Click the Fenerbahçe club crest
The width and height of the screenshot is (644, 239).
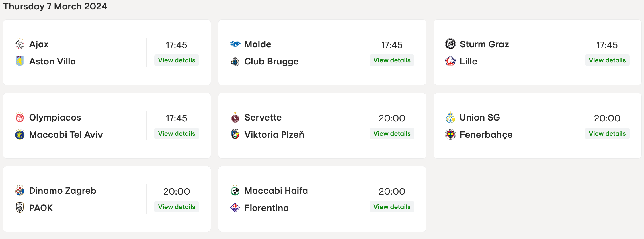(450, 134)
